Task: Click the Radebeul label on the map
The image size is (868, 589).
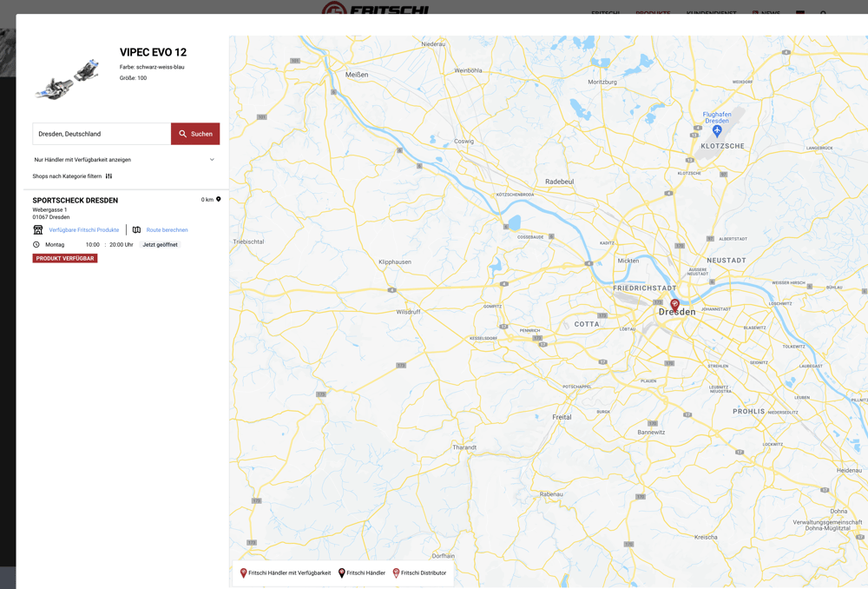Action: (560, 182)
